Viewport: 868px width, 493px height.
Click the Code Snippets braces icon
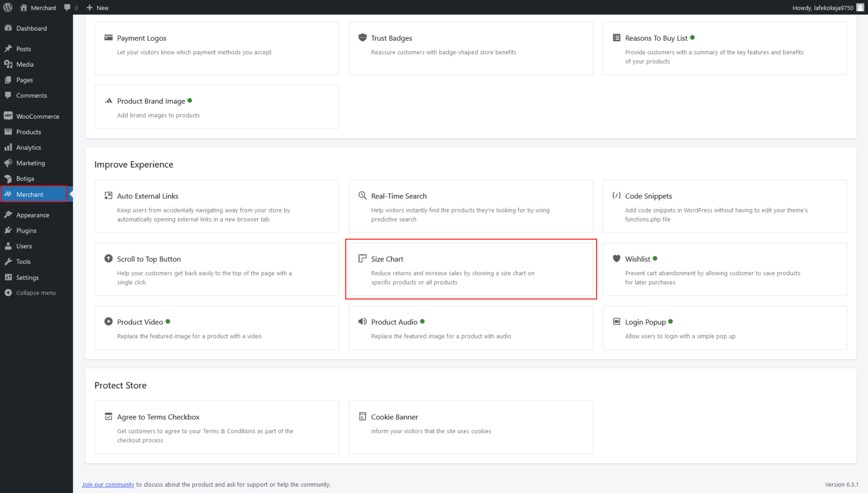[617, 196]
